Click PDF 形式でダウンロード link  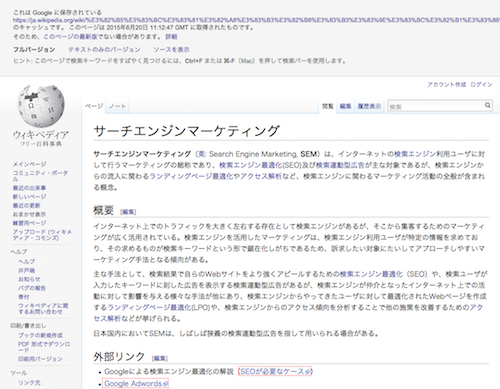tap(44, 347)
